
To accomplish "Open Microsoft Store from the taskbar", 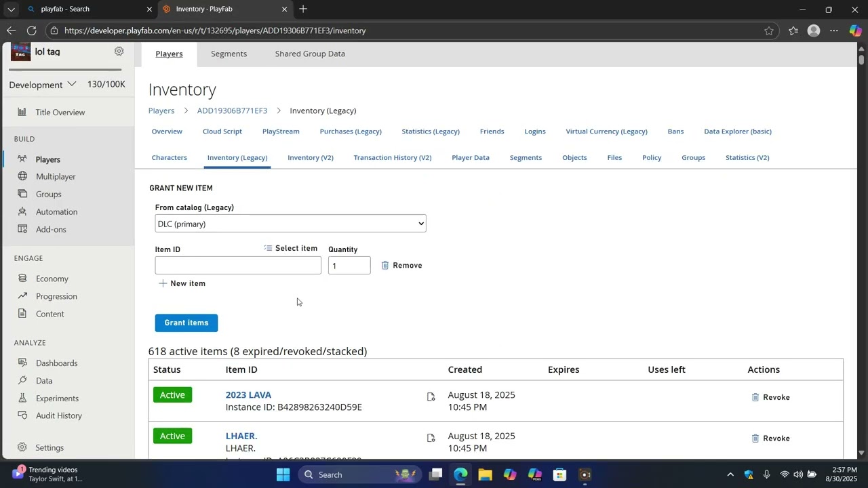I will point(559,474).
